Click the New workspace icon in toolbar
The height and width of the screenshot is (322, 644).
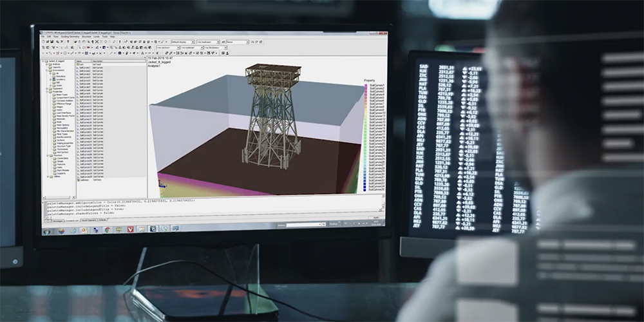tap(43, 41)
